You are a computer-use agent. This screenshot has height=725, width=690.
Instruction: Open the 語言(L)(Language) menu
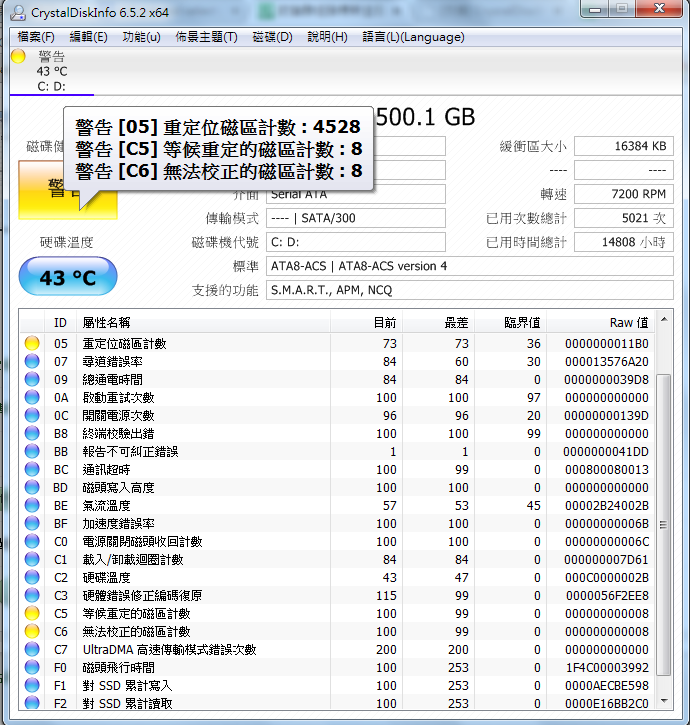[413, 37]
